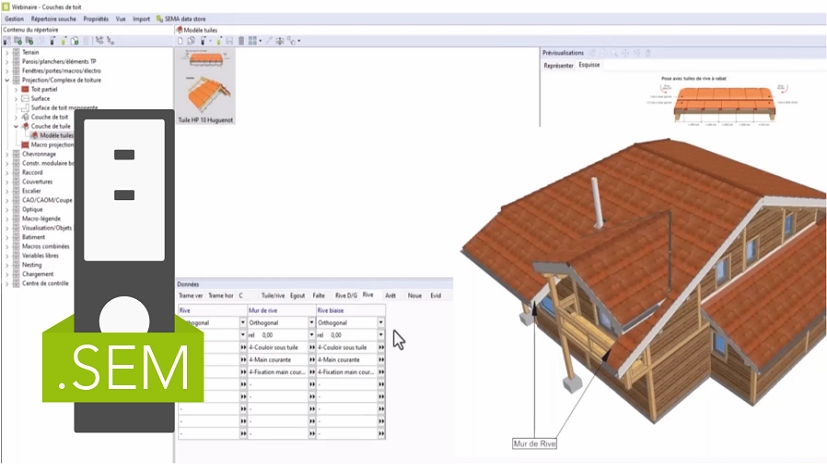The height and width of the screenshot is (464, 827).
Task: Click the SEMA data store icon
Action: [159, 18]
